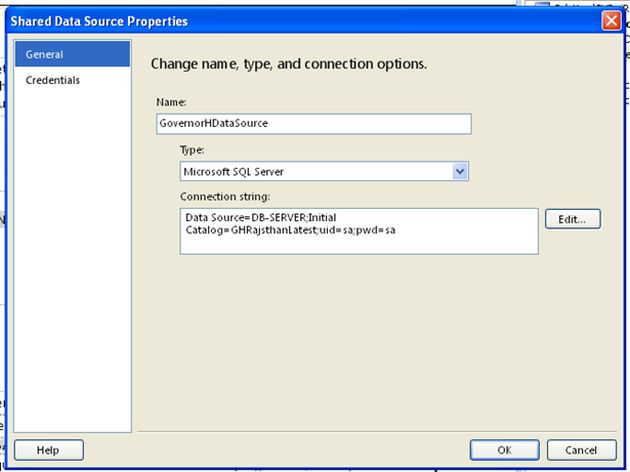The height and width of the screenshot is (472, 630).
Task: Click the Shared Data Source Properties title bar
Action: coord(300,20)
